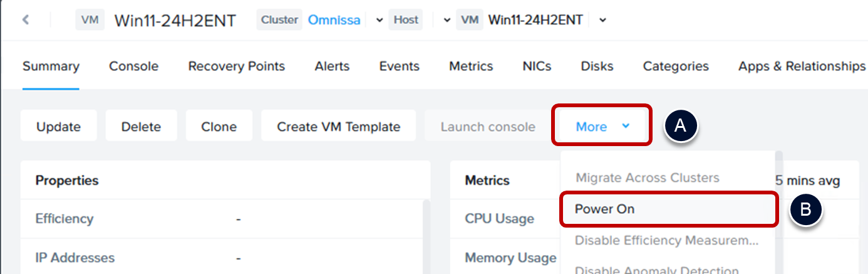
Task: Expand the VM Win11-24H2ENT breadcrumb dropdown
Action: 602,20
